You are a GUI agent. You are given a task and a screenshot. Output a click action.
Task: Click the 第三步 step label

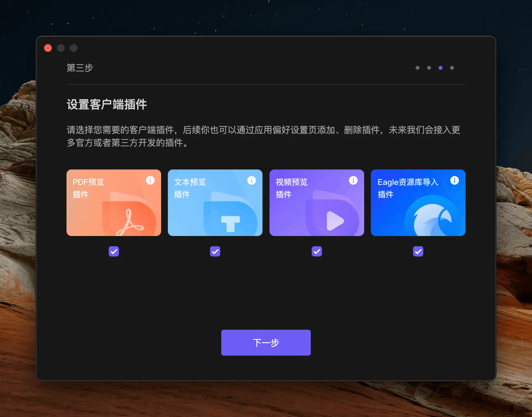point(80,68)
